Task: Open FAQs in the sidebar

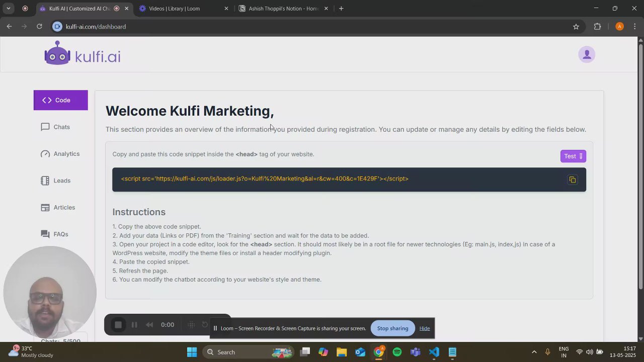Action: (54, 234)
